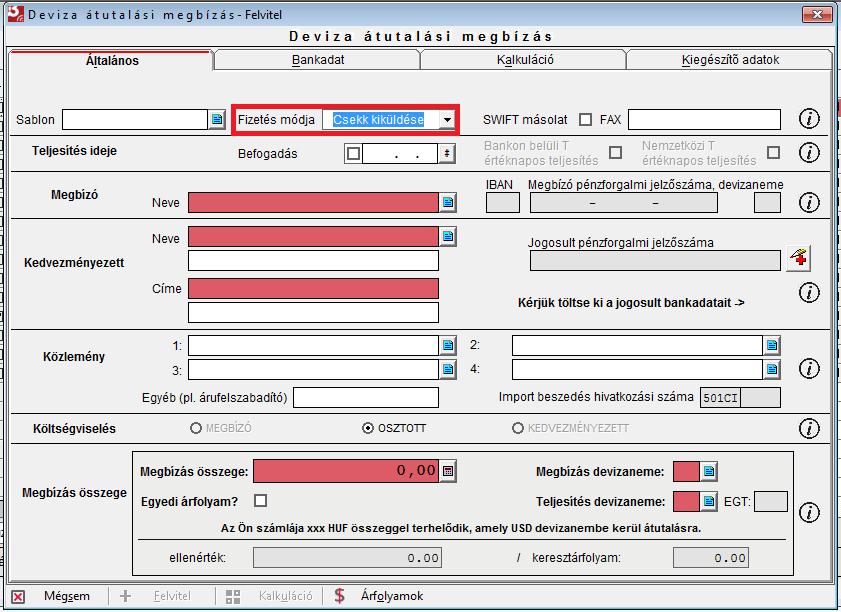Viewport: 841px width, 612px height.
Task: Click the Kalkuláció button in bottom bar
Action: [270, 596]
